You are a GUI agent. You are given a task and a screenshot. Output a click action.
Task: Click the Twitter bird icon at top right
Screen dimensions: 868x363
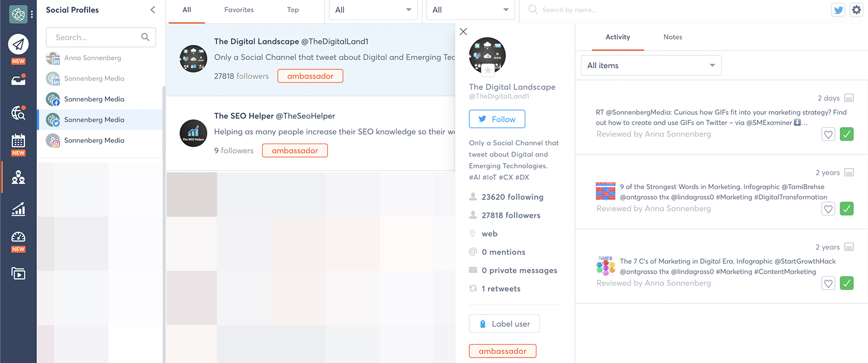click(838, 10)
